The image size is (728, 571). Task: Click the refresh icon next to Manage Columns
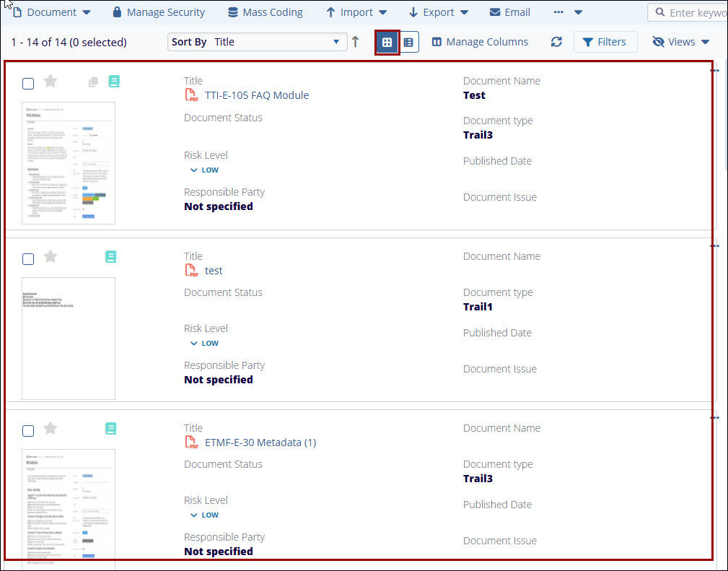(556, 42)
